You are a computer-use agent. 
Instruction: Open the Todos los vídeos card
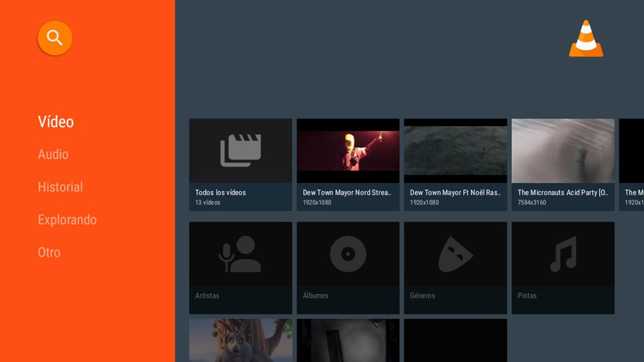point(240,164)
